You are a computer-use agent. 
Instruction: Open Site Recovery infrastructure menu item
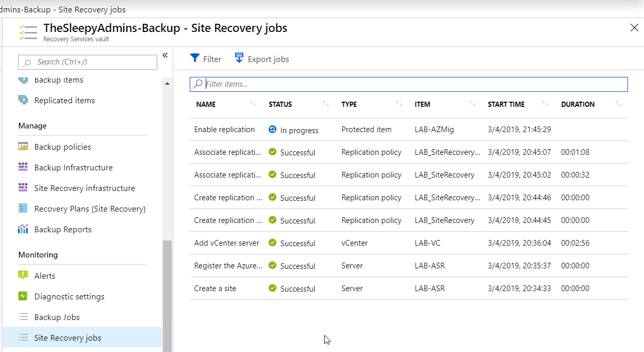coord(85,188)
